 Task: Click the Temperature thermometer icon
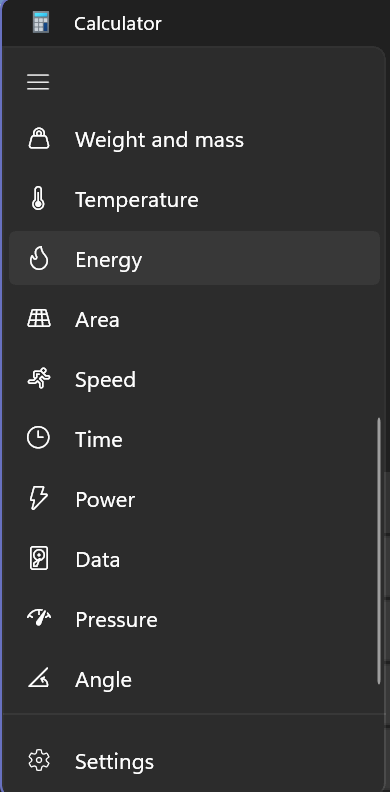pyautogui.click(x=38, y=199)
